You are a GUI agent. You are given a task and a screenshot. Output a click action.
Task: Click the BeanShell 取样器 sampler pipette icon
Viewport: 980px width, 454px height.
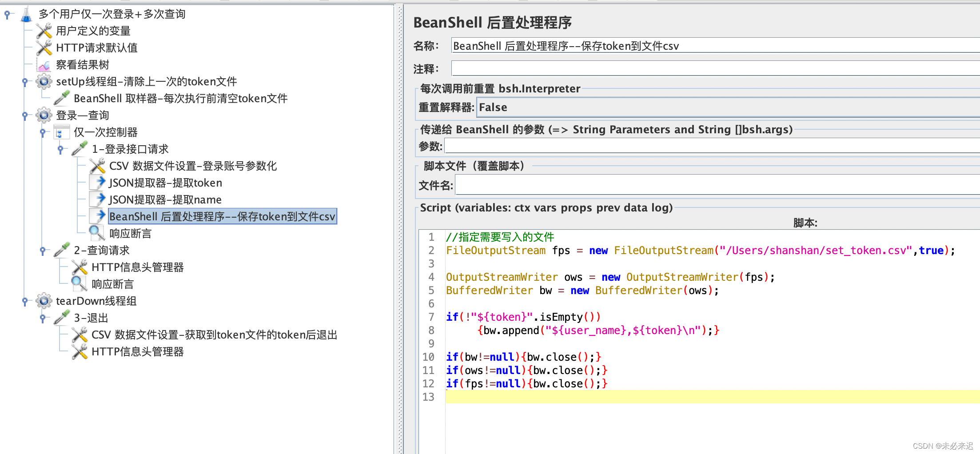pos(62,98)
